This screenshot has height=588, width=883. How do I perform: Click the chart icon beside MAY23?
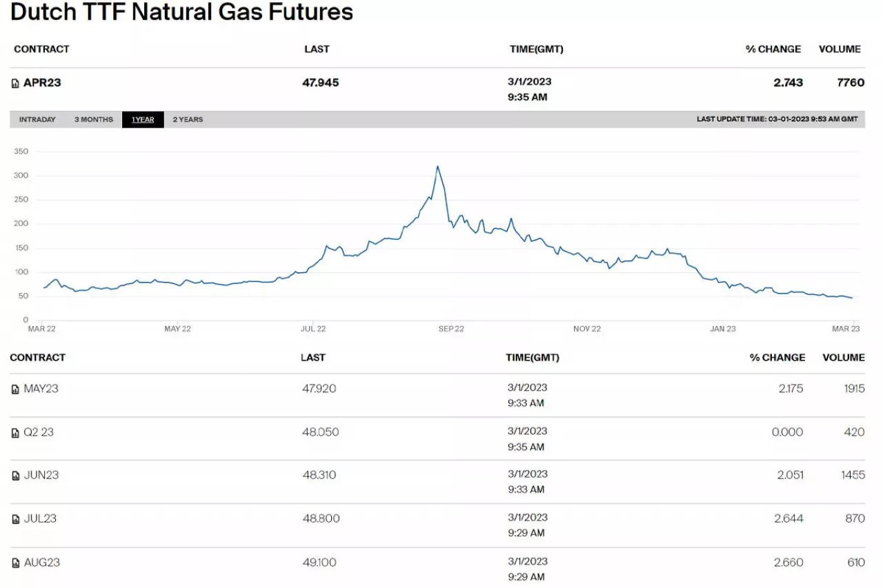pyautogui.click(x=16, y=389)
